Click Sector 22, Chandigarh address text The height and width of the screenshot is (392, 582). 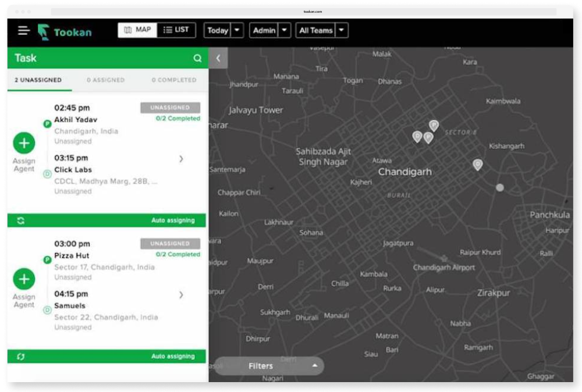(106, 317)
